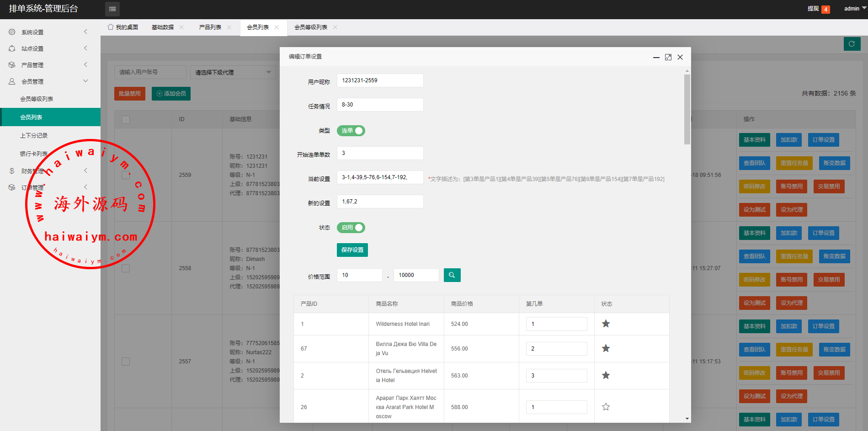Image resolution: width=868 pixels, height=431 pixels.
Task: Tick the checkbox for member 2557
Action: click(126, 362)
